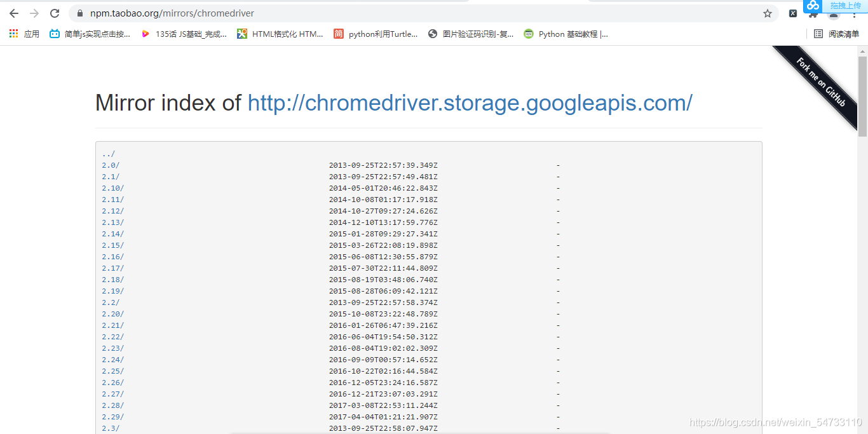
Task: Open chromedriver.storage.googleapis.com heading link
Action: (x=470, y=102)
